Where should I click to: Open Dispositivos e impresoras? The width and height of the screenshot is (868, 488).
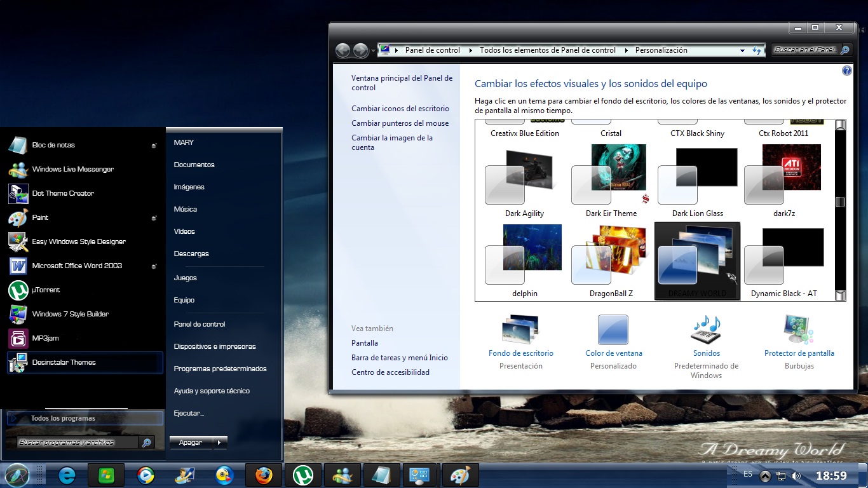215,346
